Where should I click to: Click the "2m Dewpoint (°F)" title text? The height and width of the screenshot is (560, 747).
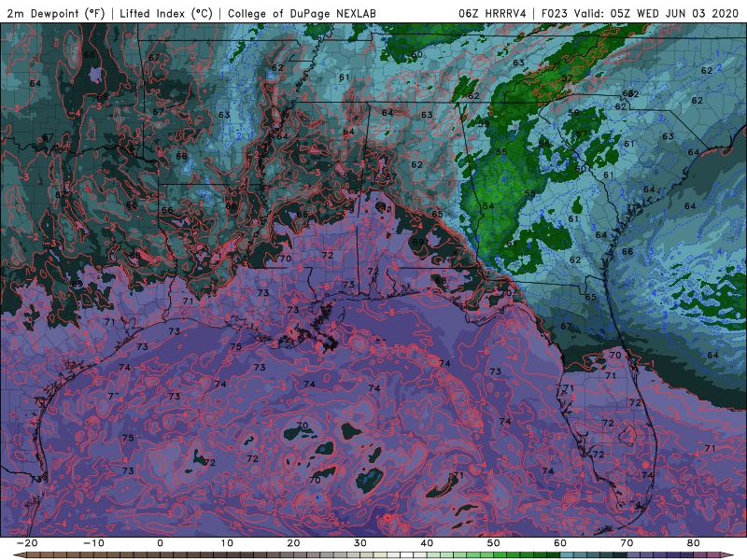(55, 13)
